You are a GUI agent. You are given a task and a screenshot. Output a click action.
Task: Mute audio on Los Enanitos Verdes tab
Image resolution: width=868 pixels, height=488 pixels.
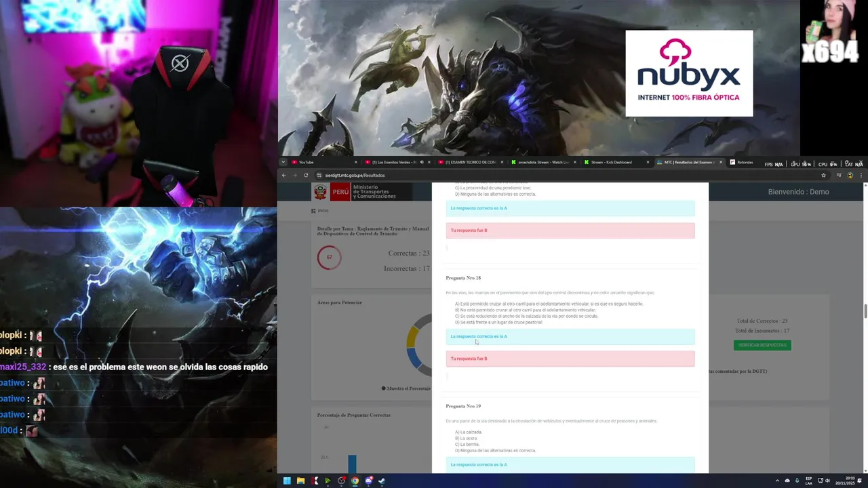point(421,163)
